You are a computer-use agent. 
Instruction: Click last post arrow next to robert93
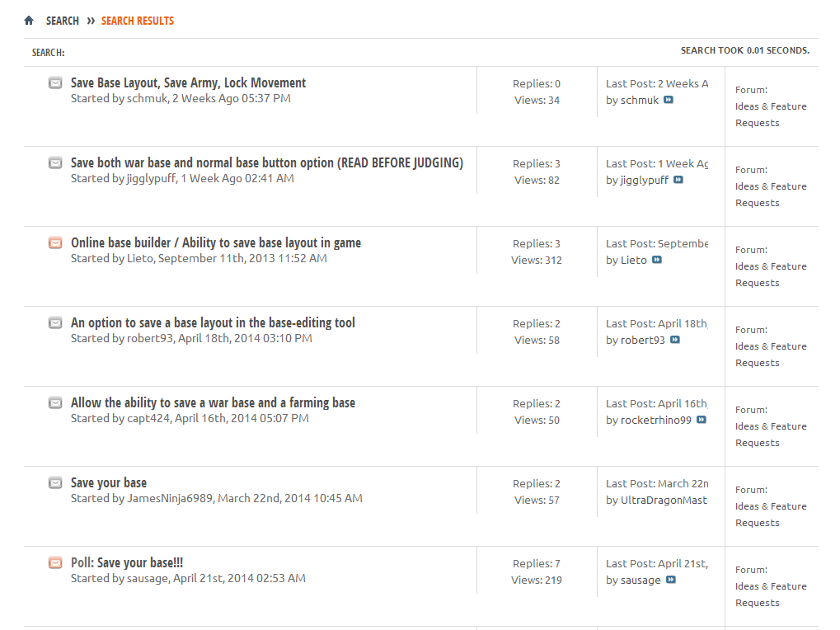[675, 340]
